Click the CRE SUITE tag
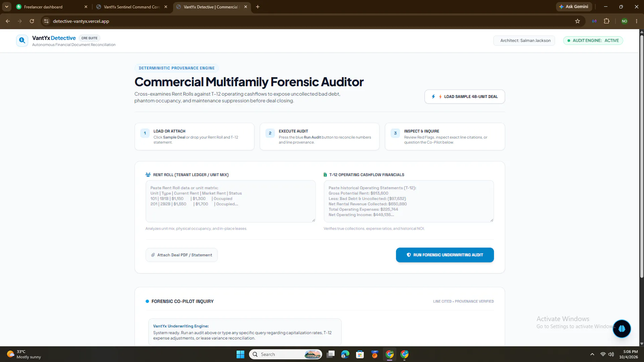The image size is (644, 362). [x=89, y=38]
